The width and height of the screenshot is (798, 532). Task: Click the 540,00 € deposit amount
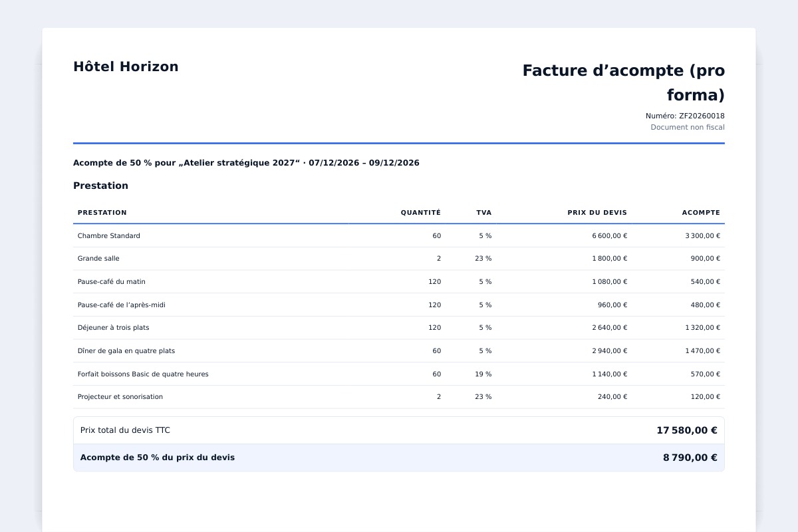(x=706, y=281)
